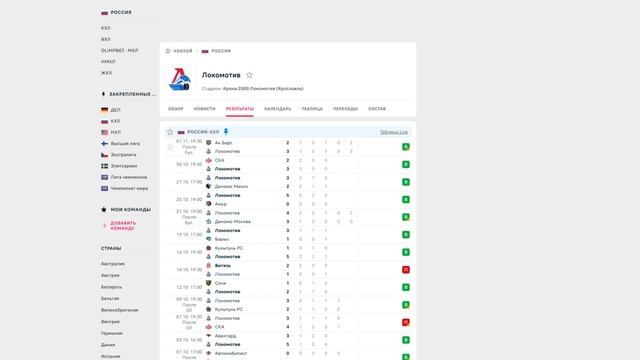The width and height of the screenshot is (640, 360).
Task: Click the Russian flag beside pinned КХЛ
Action: (104, 121)
